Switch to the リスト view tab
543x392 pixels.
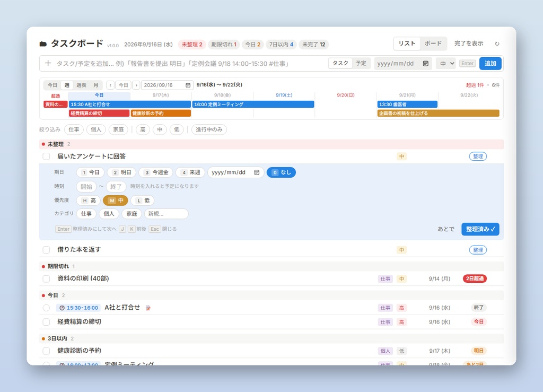(407, 43)
